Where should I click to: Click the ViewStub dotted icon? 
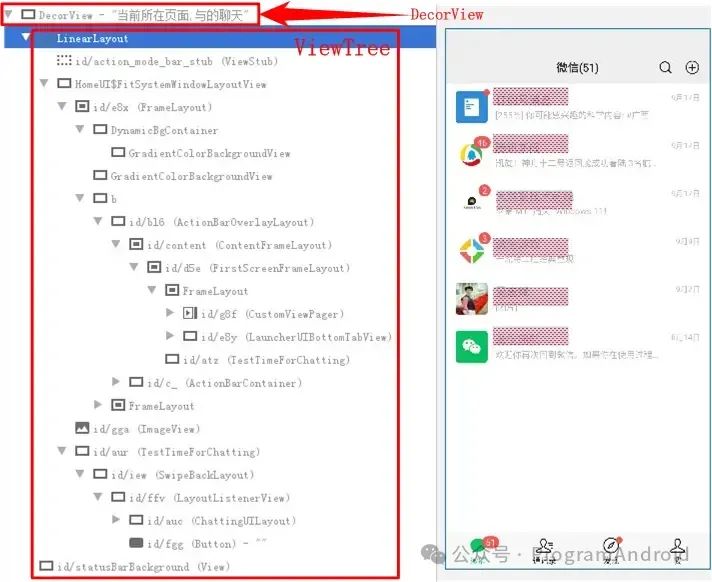point(64,60)
